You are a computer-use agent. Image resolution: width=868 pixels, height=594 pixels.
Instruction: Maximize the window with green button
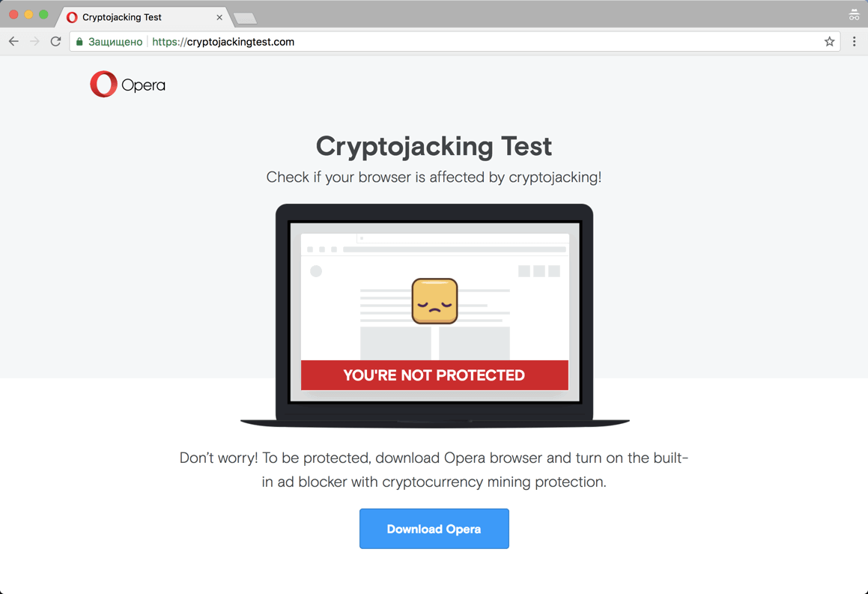click(43, 15)
